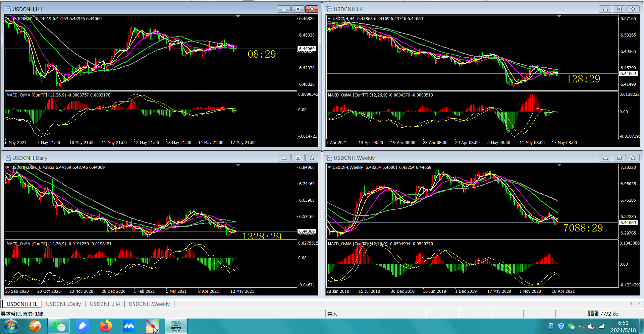This screenshot has width=644, height=334.
Task: Click the USDCNH,Weekly window title icon
Action: click(329, 158)
